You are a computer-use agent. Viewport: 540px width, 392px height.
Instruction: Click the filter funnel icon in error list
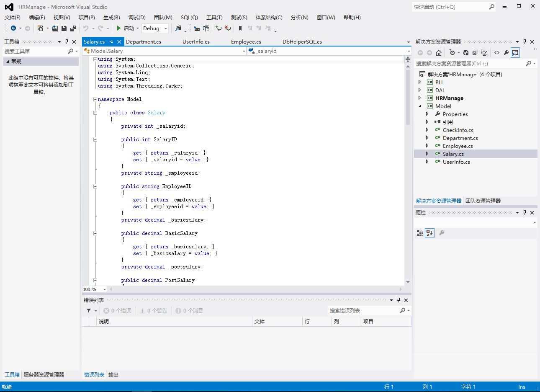point(89,310)
